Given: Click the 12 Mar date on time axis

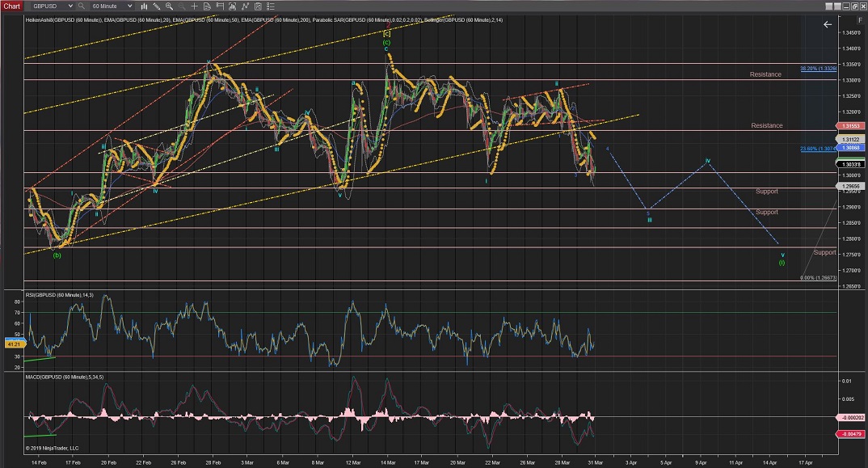Looking at the screenshot, I should pyautogui.click(x=353, y=462).
